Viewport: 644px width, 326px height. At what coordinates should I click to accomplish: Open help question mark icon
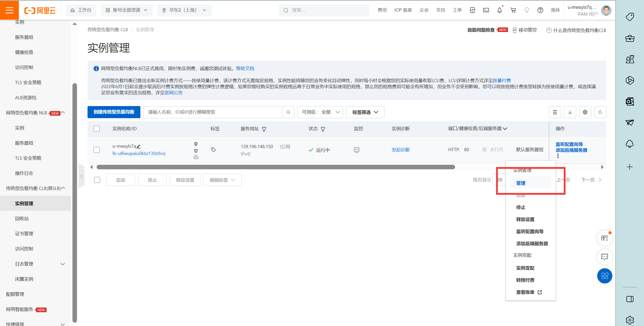pos(540,10)
